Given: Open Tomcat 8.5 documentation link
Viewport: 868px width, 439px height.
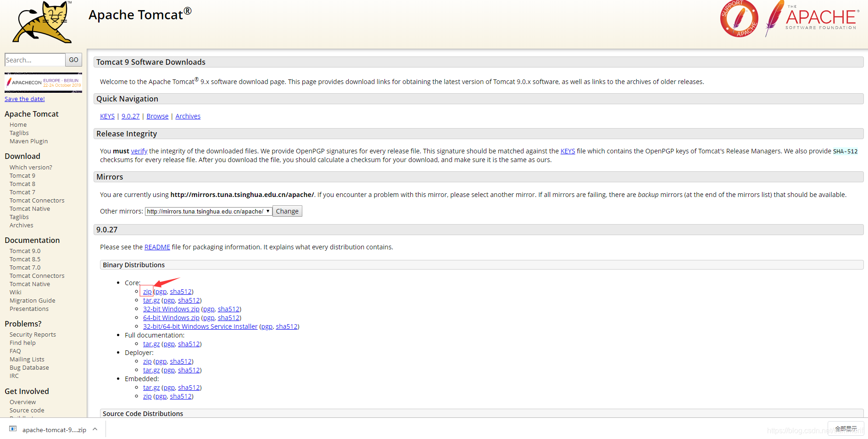Looking at the screenshot, I should coord(25,259).
